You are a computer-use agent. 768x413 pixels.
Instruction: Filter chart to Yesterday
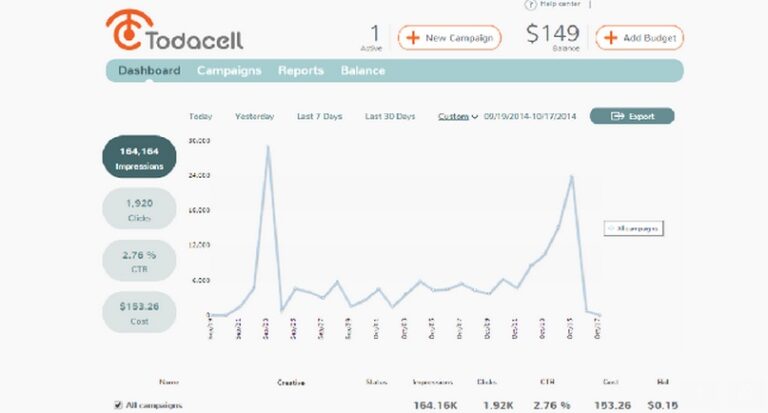[x=254, y=117]
